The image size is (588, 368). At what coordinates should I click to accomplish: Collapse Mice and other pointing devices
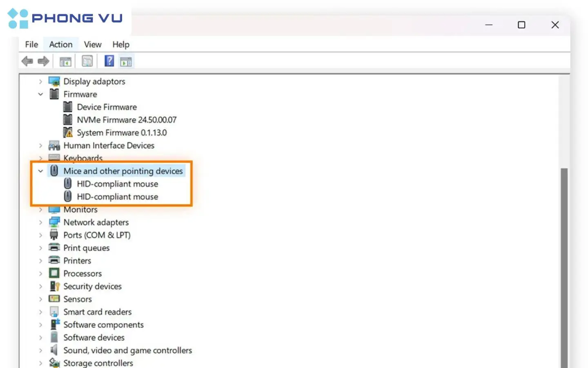(40, 171)
